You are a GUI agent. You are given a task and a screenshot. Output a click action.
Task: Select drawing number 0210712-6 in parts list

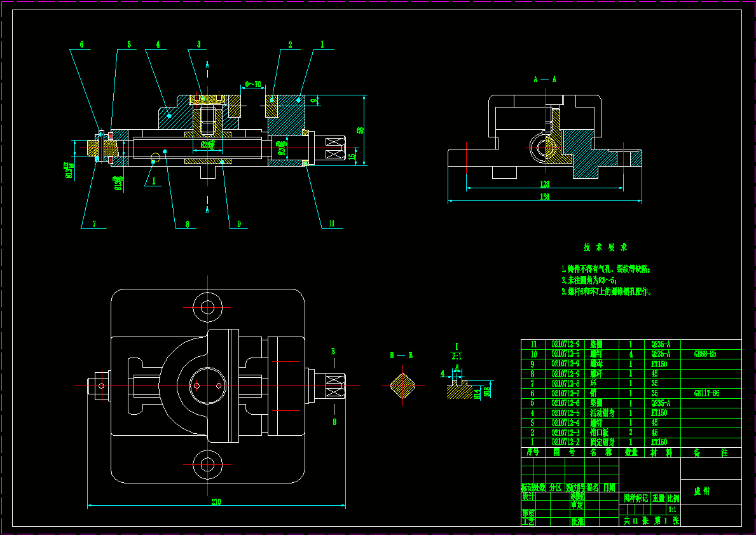click(565, 403)
